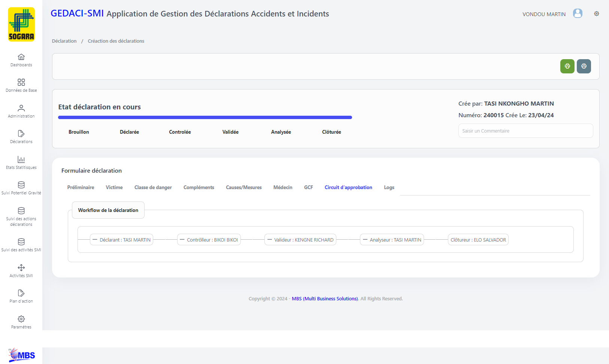Click the SOGARA logo
This screenshot has width=609, height=364.
tap(21, 24)
